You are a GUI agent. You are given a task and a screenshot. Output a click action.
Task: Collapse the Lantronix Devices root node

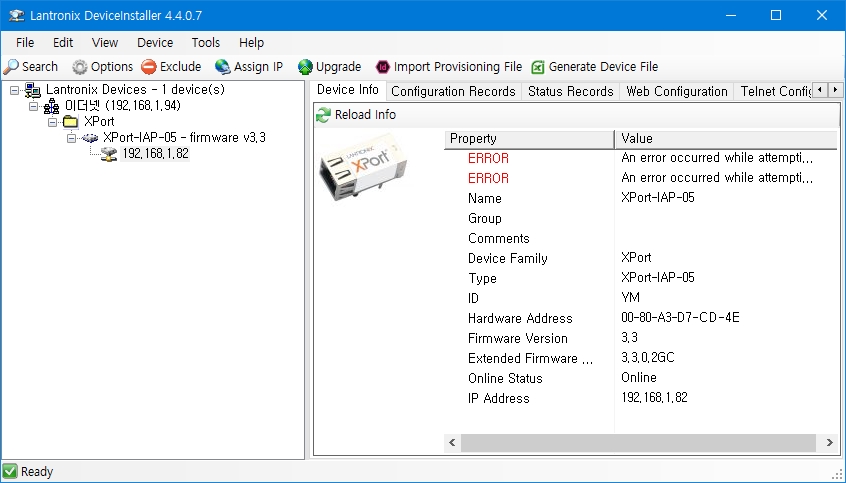(15, 90)
